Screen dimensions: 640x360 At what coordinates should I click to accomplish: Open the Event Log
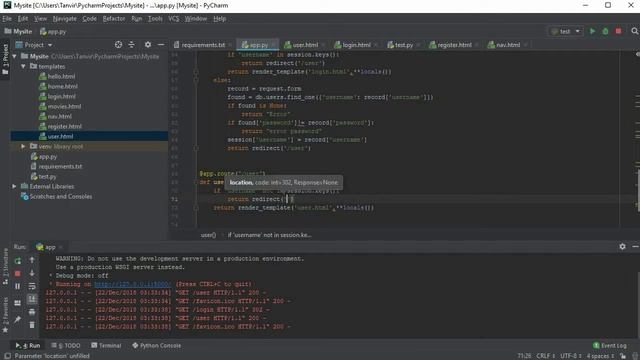pyautogui.click(x=609, y=345)
